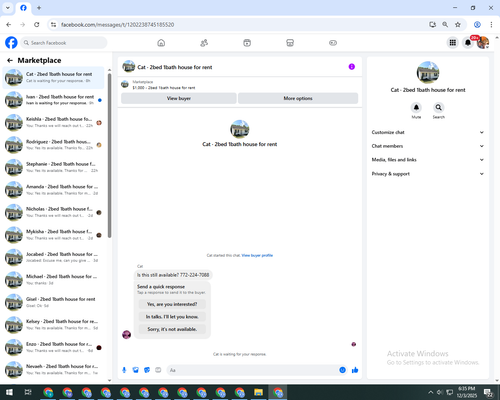
Task: Go back using arrow beside Marketplace
Action: click(10, 60)
